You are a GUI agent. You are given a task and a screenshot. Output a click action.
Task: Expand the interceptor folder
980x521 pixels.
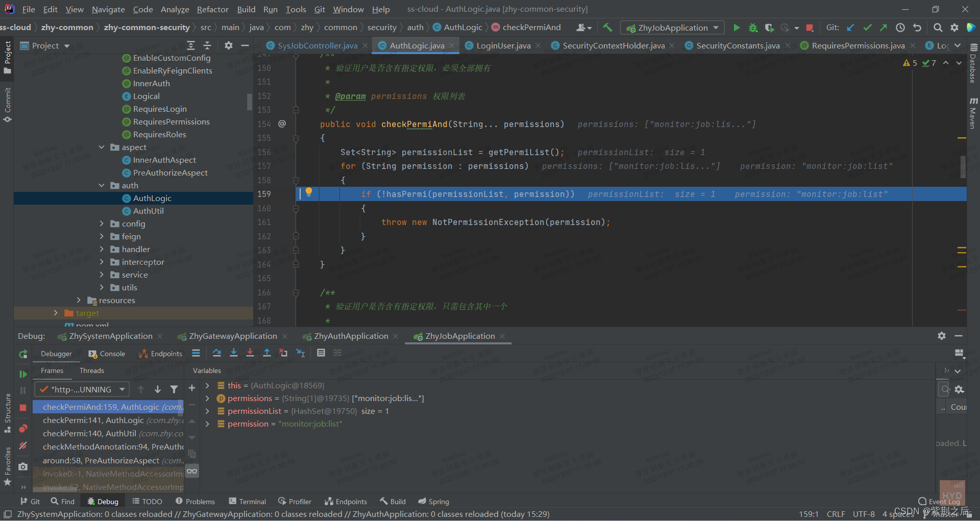click(x=102, y=262)
